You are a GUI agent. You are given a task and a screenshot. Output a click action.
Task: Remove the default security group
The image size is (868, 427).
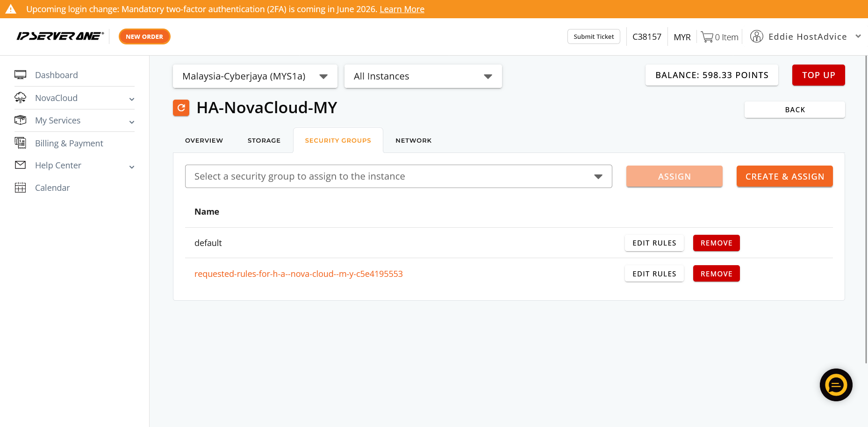tap(716, 243)
